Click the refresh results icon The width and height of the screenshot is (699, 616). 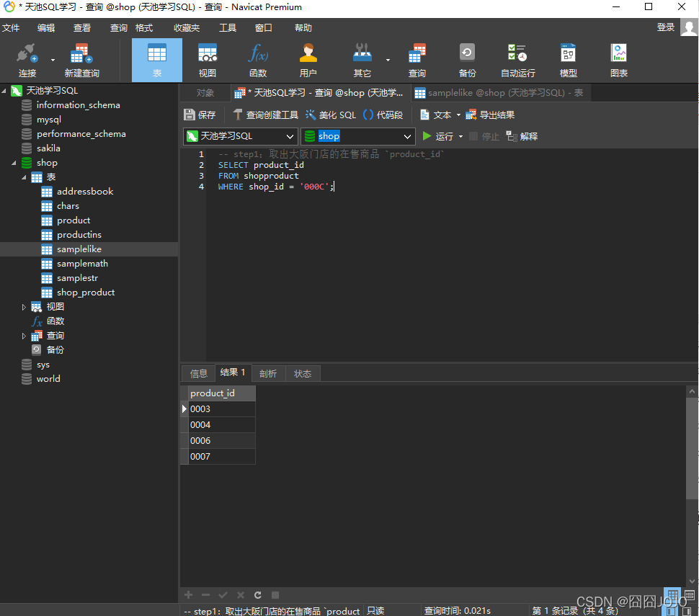(x=258, y=595)
